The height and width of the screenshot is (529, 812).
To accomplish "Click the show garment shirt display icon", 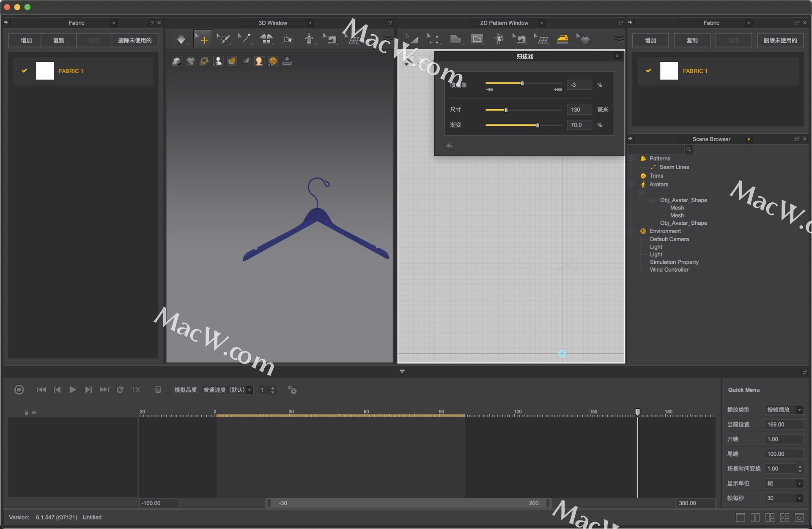I will coord(191,61).
